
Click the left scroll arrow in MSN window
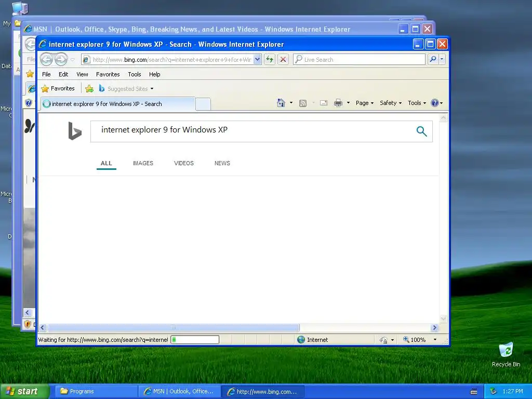click(x=28, y=312)
